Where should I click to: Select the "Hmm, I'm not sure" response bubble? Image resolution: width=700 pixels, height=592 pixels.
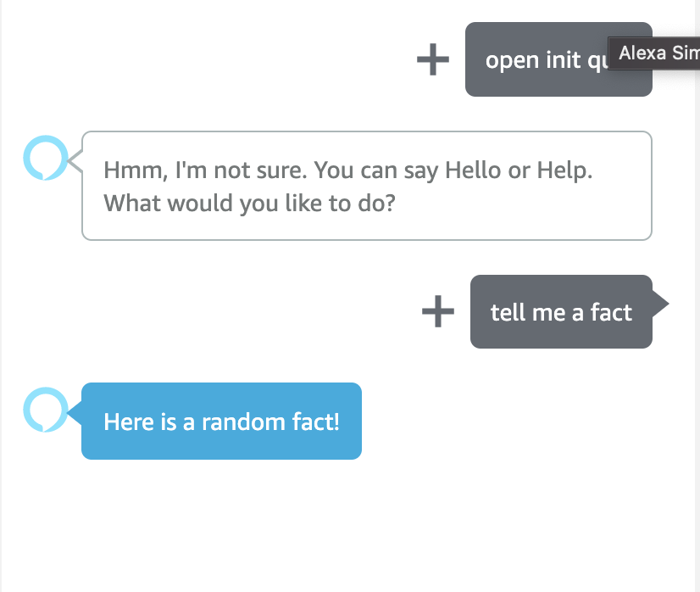[367, 186]
